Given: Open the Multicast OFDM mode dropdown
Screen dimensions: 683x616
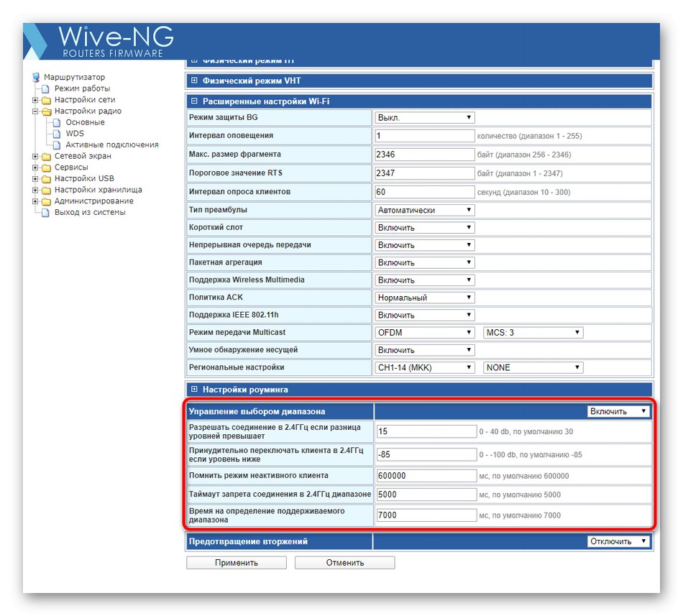Looking at the screenshot, I should click(425, 333).
